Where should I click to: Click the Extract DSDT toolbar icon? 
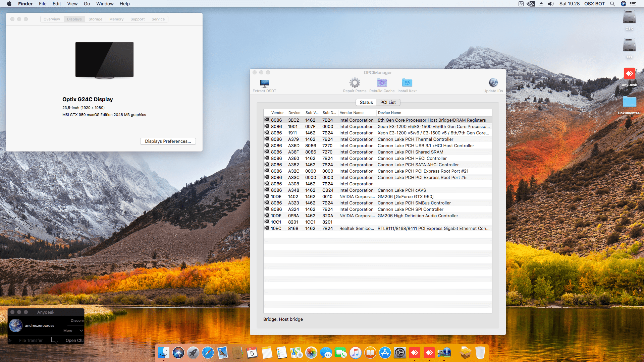264,83
